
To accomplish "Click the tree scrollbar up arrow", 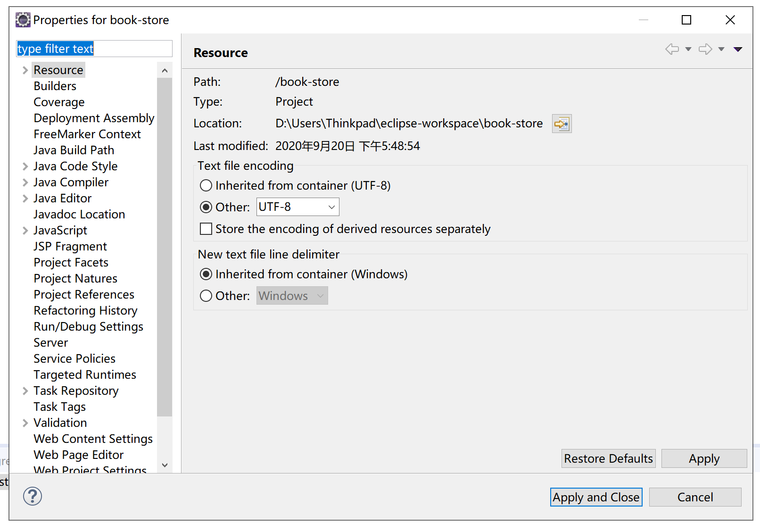I will pos(165,71).
